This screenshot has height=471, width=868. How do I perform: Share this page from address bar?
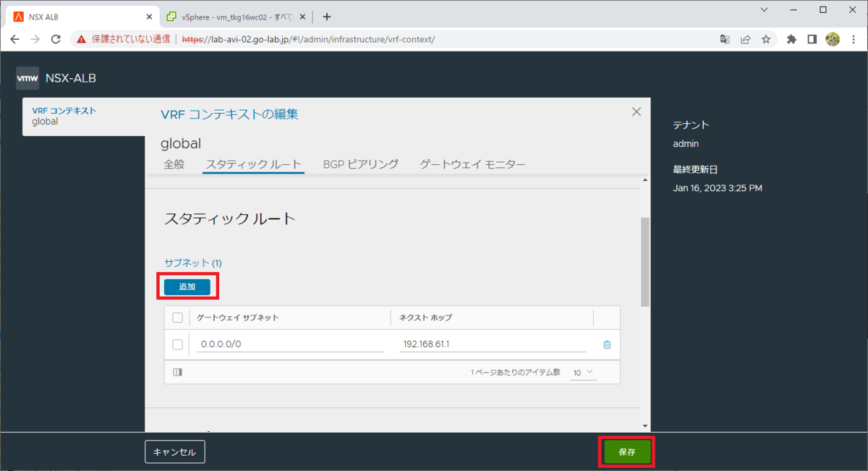[x=745, y=39]
